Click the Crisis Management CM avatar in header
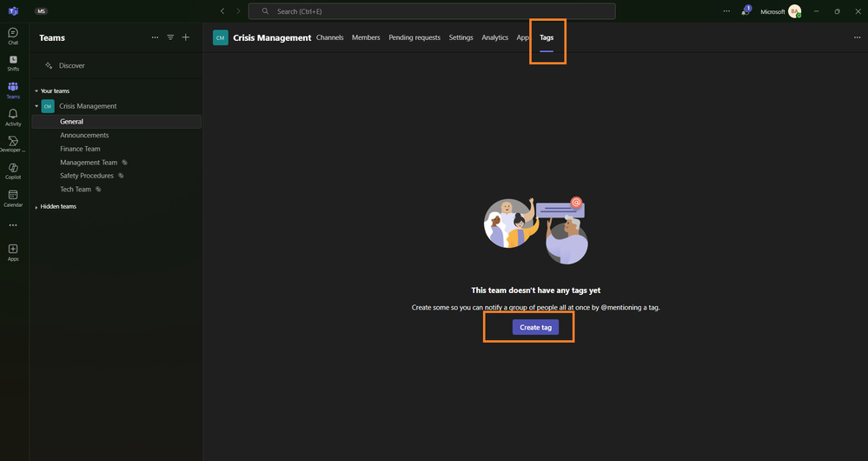Screen dimensions: 868x461 tap(221, 37)
